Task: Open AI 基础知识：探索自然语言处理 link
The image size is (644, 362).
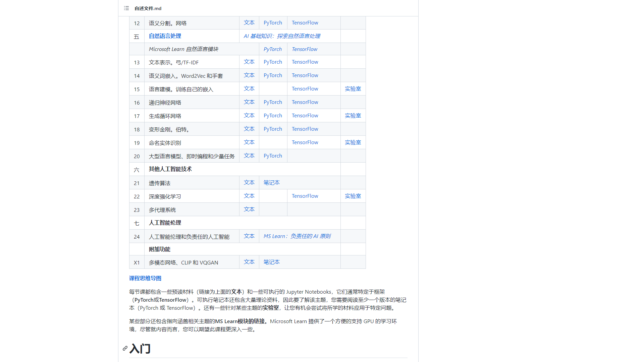Action: point(282,36)
